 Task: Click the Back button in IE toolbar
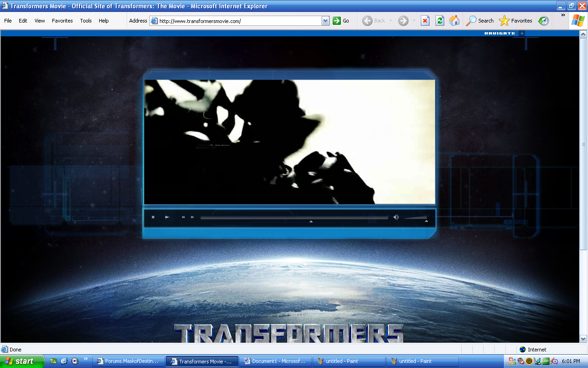[x=374, y=21]
